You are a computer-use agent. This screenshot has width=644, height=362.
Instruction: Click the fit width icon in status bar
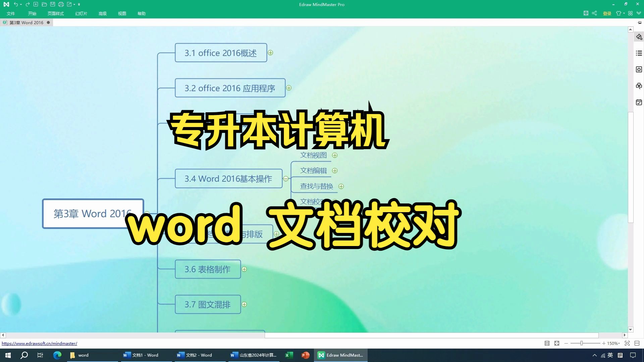click(x=637, y=343)
